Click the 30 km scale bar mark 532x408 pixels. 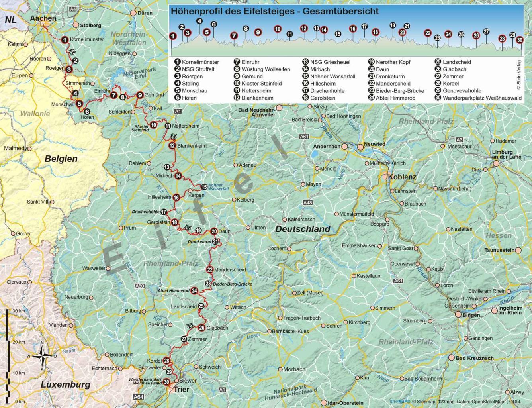[x=18, y=311]
